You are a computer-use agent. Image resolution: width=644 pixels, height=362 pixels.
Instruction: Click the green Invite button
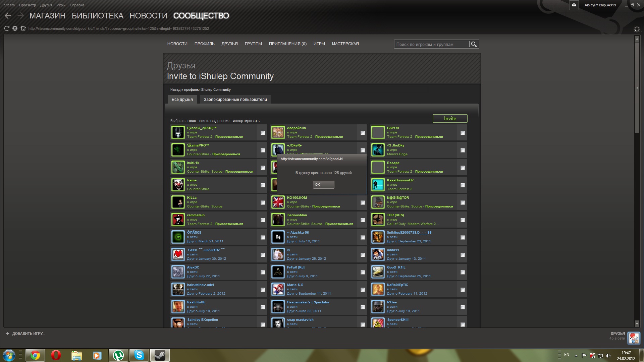coord(450,119)
